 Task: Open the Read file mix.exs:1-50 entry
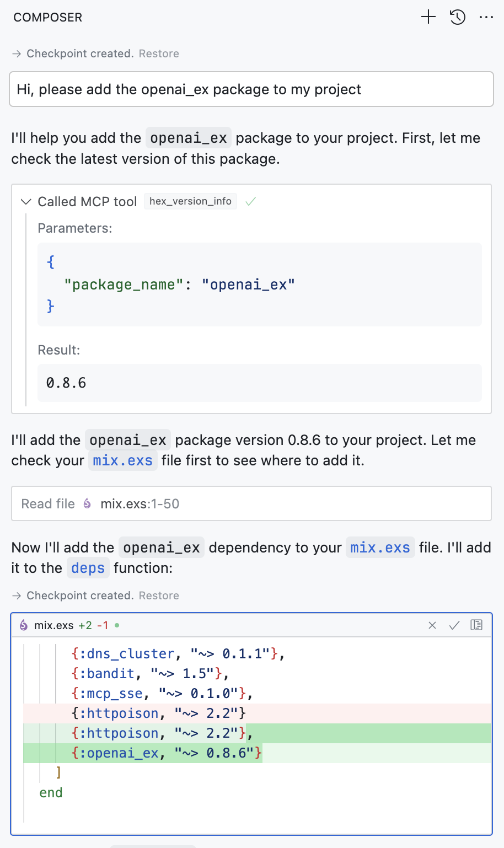[x=137, y=503]
